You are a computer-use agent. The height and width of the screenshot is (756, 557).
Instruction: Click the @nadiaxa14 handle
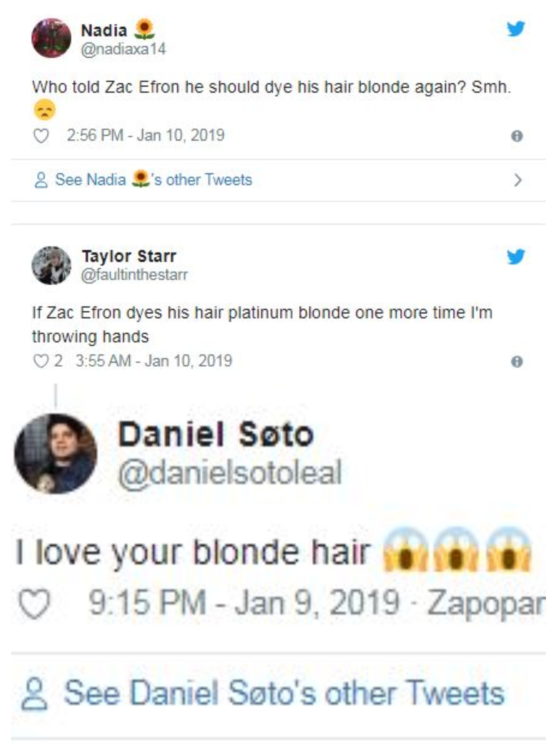coord(123,50)
